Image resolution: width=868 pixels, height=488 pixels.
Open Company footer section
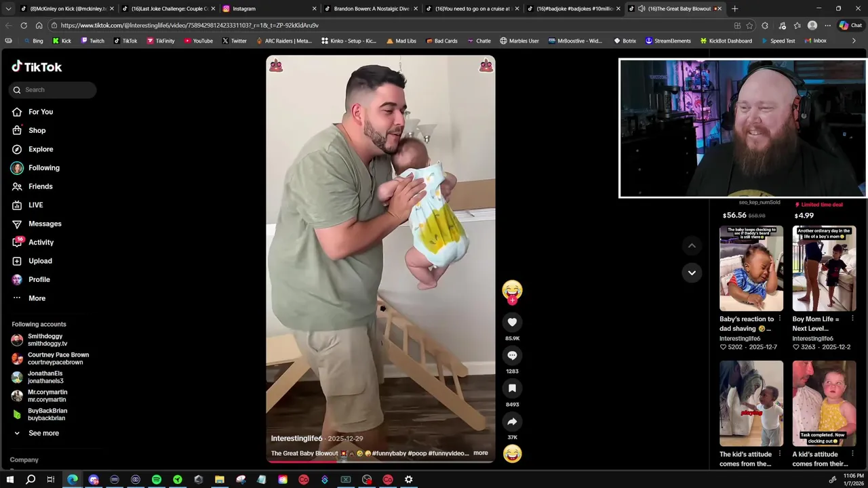24,460
